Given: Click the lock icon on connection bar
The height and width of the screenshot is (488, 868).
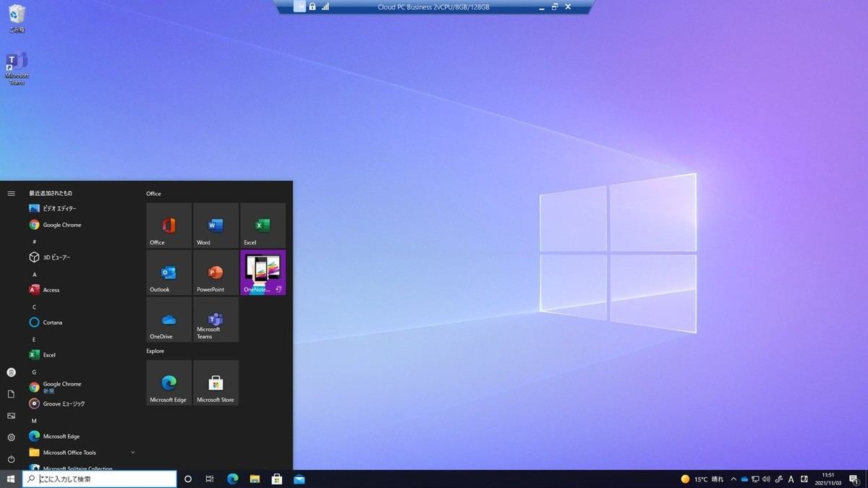Looking at the screenshot, I should (312, 7).
